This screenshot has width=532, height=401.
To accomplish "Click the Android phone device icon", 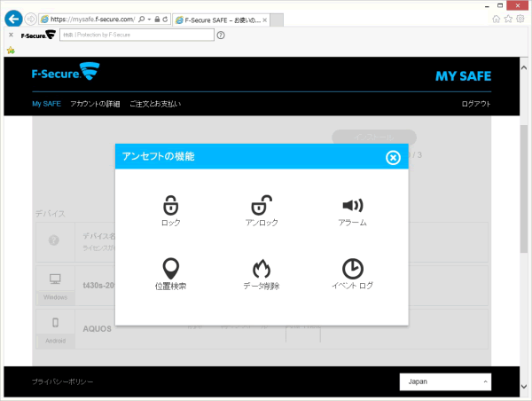I will (55, 322).
